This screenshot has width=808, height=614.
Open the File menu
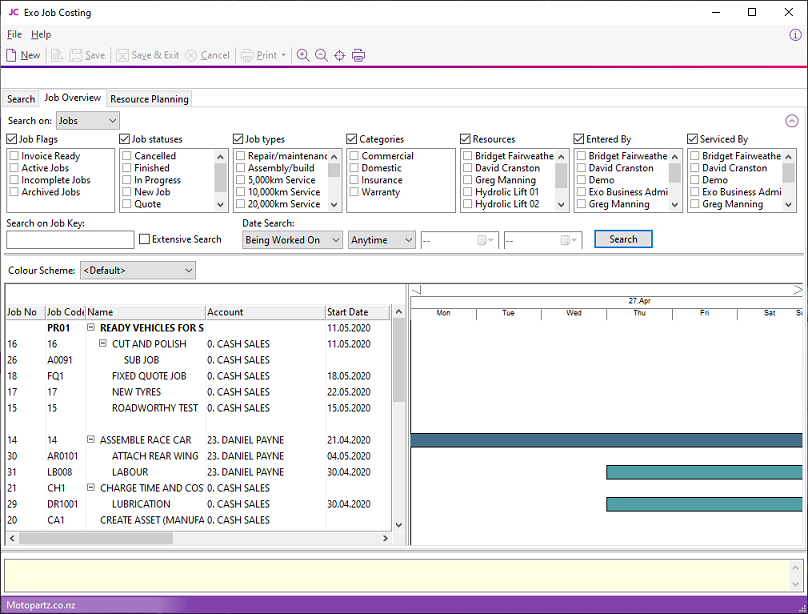14,35
